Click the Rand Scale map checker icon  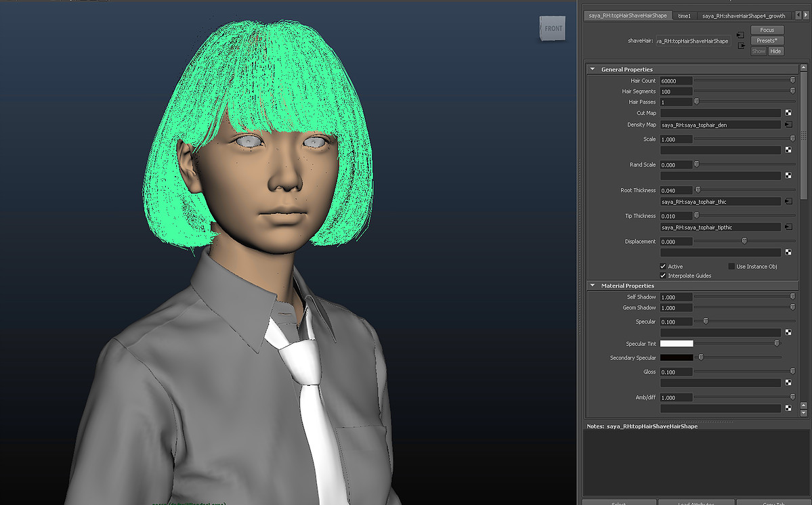[788, 175]
